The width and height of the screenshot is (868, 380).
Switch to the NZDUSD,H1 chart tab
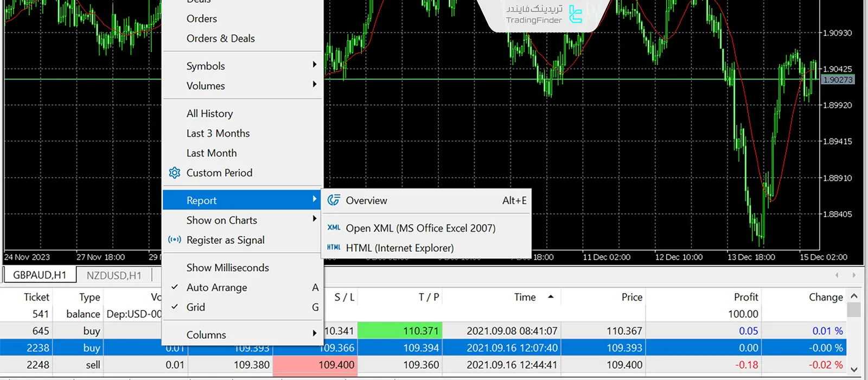pyautogui.click(x=114, y=275)
